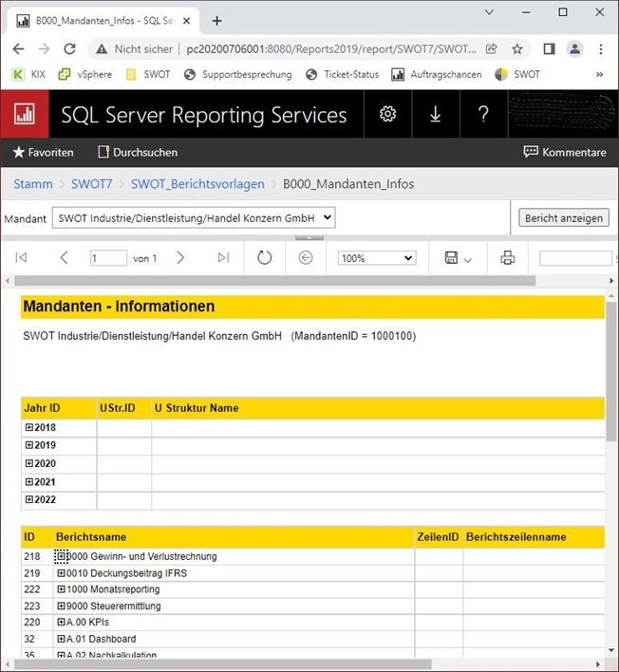Go to the next report page

click(180, 257)
